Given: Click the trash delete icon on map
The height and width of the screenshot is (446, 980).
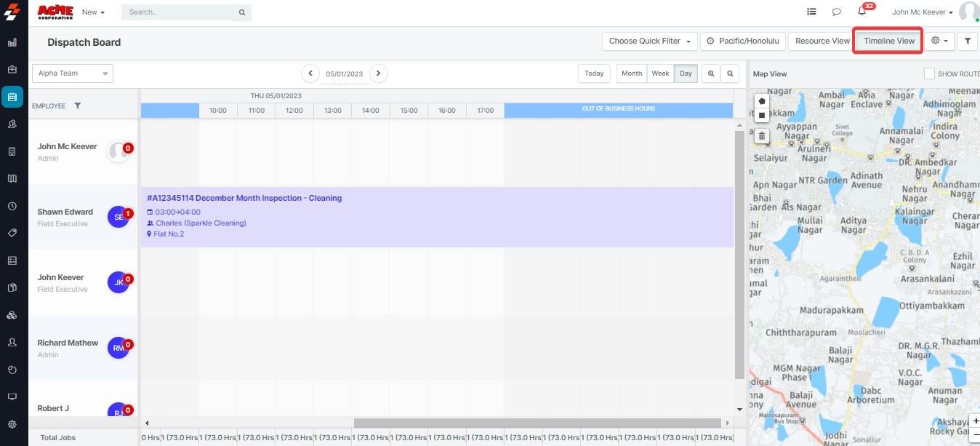Looking at the screenshot, I should click(761, 135).
